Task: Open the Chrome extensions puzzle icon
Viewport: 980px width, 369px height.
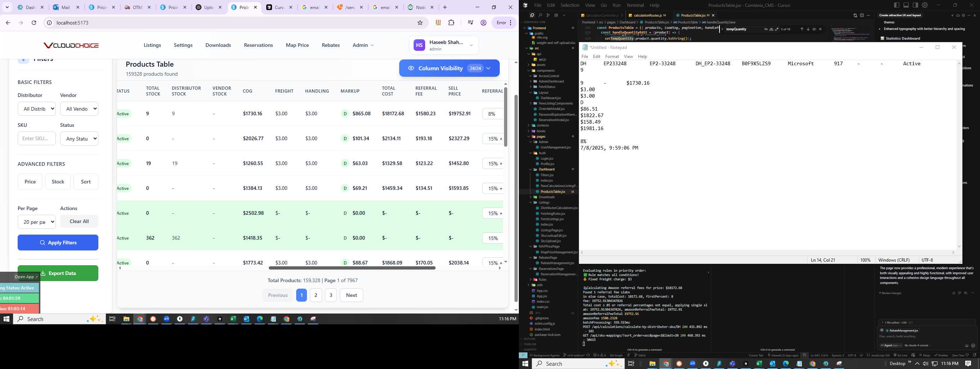Action: [x=451, y=23]
